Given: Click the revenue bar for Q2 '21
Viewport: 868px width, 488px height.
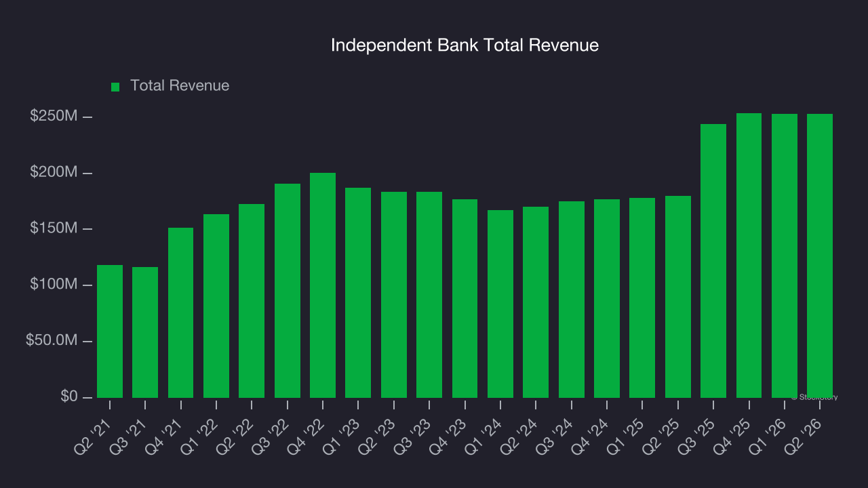Looking at the screenshot, I should click(110, 331).
